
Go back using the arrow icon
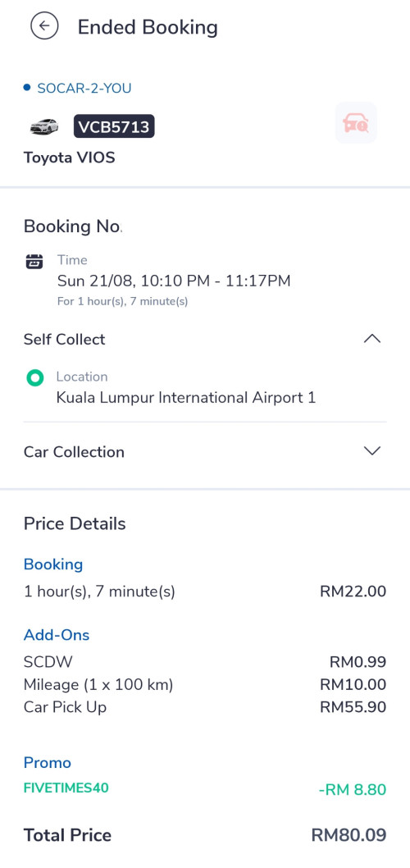pos(44,26)
